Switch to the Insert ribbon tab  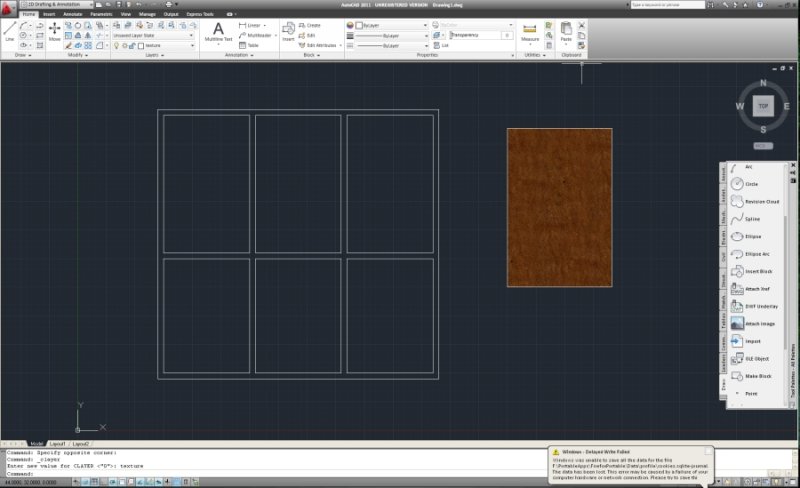tap(49, 14)
